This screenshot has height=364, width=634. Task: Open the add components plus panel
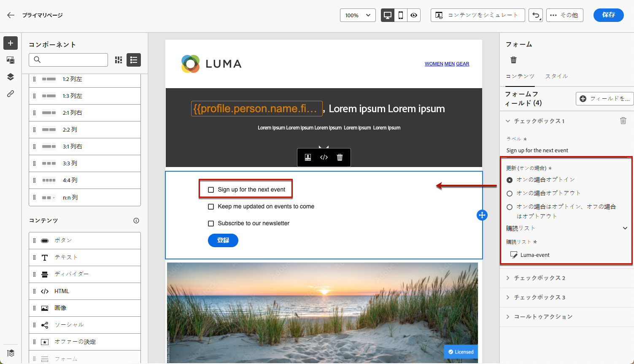(11, 43)
